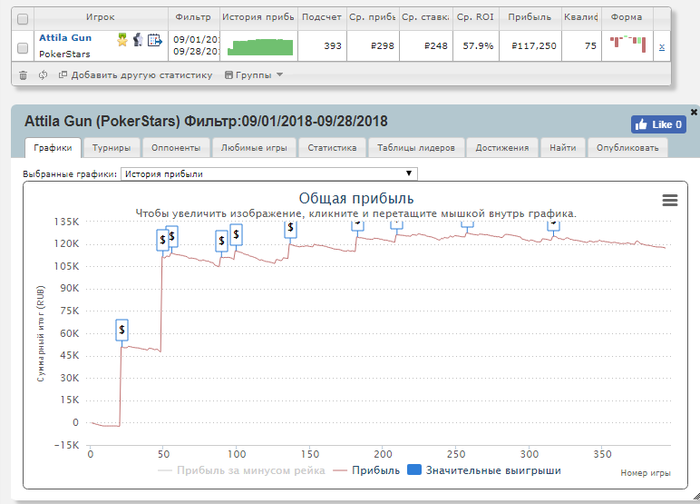
Task: Open the Attila Gun player link
Action: click(65, 38)
